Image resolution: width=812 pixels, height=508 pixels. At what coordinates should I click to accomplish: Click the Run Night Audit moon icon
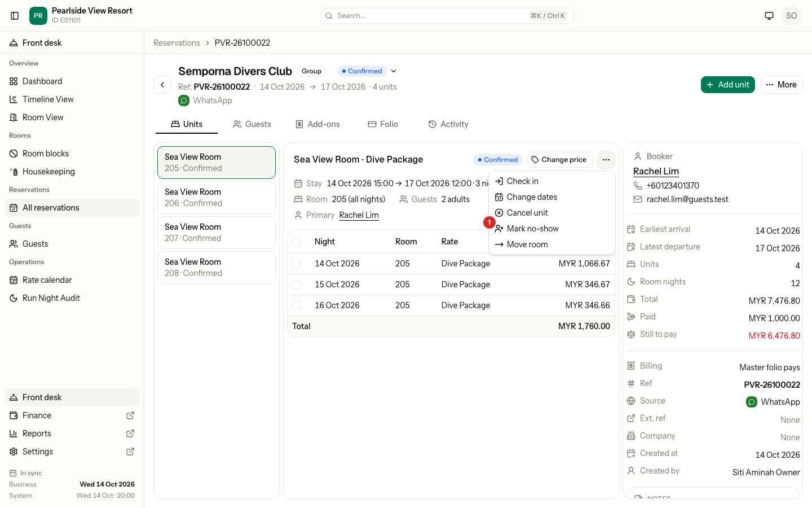(14, 298)
